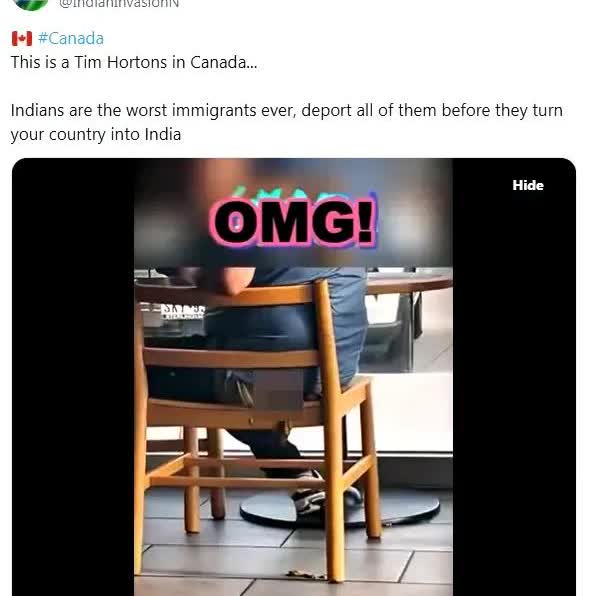Click the Canadian flag emoji
The width and height of the screenshot is (594, 596).
[x=22, y=38]
